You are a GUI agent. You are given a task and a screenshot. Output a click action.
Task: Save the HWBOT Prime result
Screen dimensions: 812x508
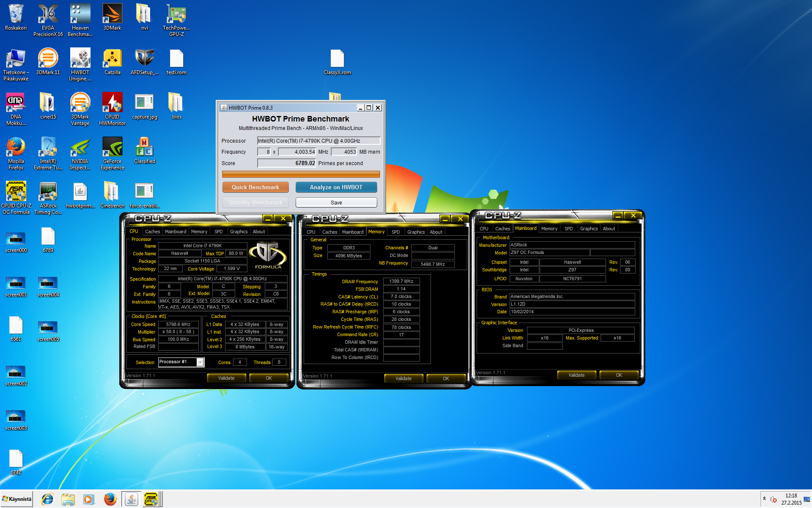point(336,202)
